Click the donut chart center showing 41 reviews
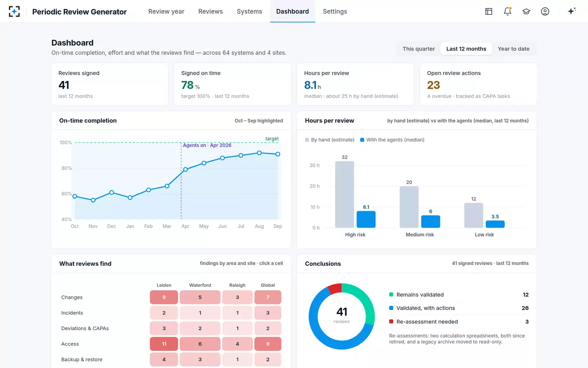 [342, 316]
